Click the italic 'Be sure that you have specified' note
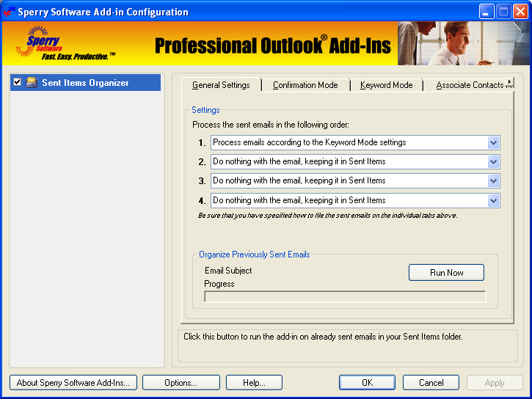This screenshot has width=532, height=399. click(328, 216)
